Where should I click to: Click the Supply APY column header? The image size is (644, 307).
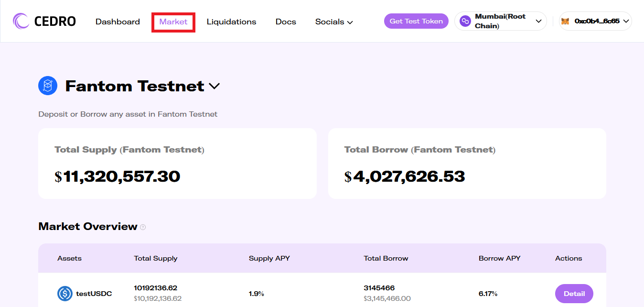269,258
